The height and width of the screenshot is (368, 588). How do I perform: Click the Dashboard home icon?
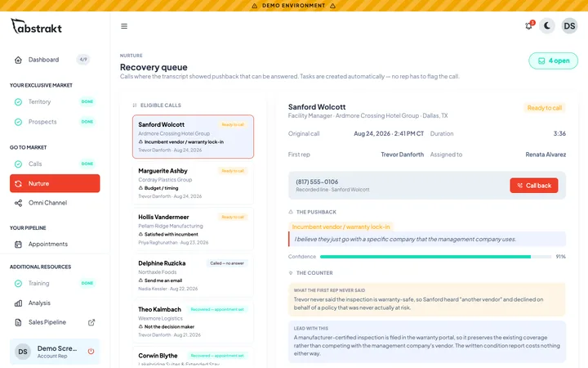[x=18, y=60]
